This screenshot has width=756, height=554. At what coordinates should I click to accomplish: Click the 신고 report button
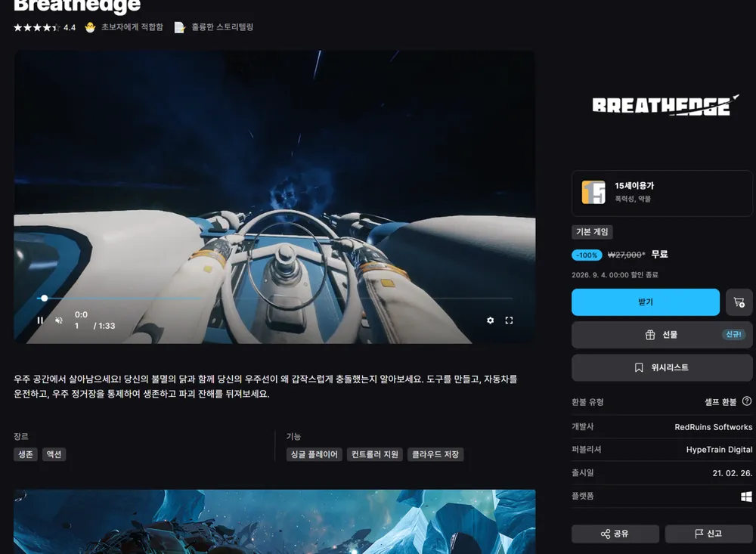coord(709,534)
